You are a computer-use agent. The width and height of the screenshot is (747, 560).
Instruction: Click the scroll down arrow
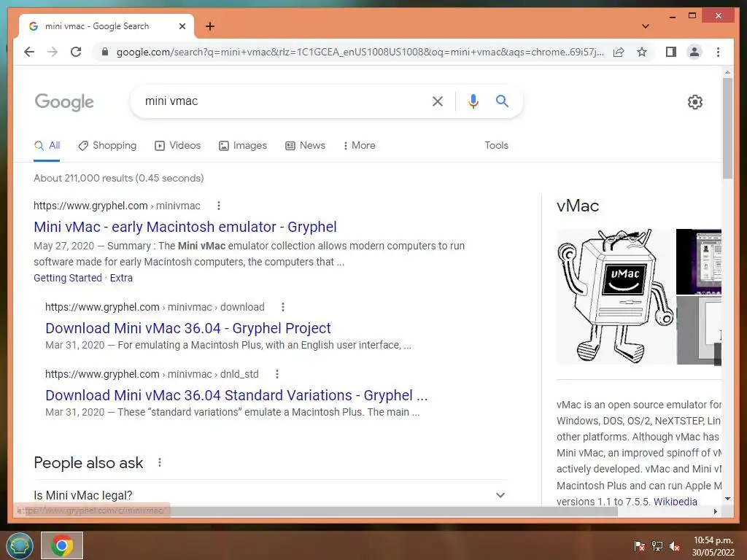(x=727, y=499)
